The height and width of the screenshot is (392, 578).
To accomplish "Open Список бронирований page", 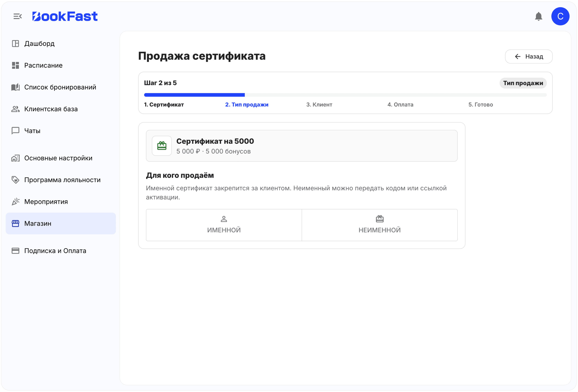I will 61,87.
